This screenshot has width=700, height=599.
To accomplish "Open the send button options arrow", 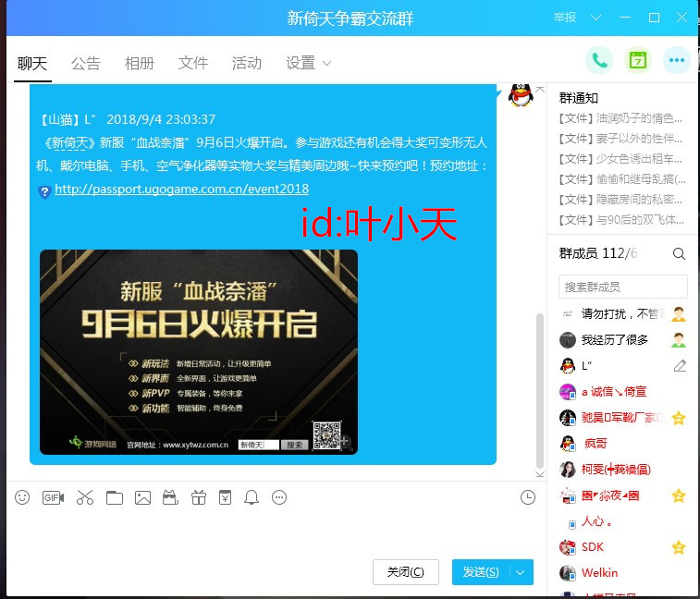I will [x=521, y=572].
